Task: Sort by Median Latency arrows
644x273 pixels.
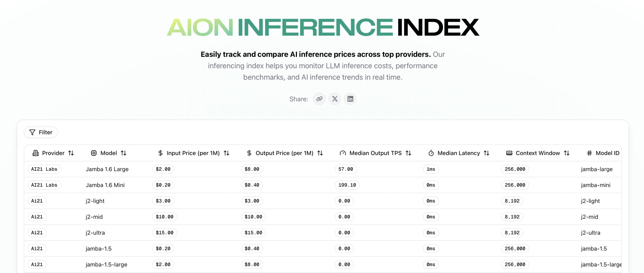Action: (487, 153)
